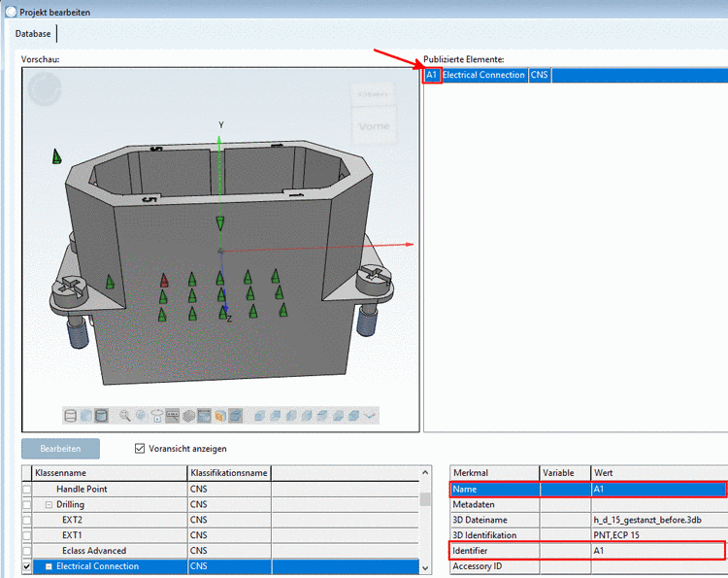Select the sixth standard view cube icon
728x578 pixels.
tap(338, 416)
